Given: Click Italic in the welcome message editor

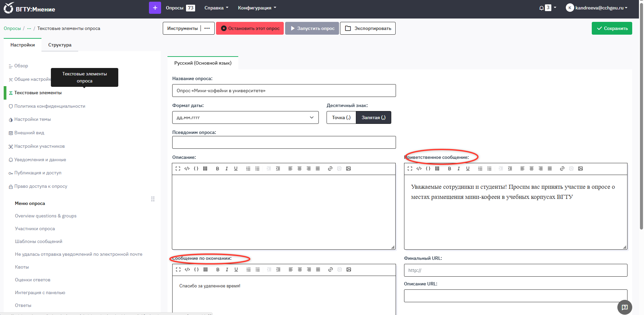Looking at the screenshot, I should coord(458,169).
